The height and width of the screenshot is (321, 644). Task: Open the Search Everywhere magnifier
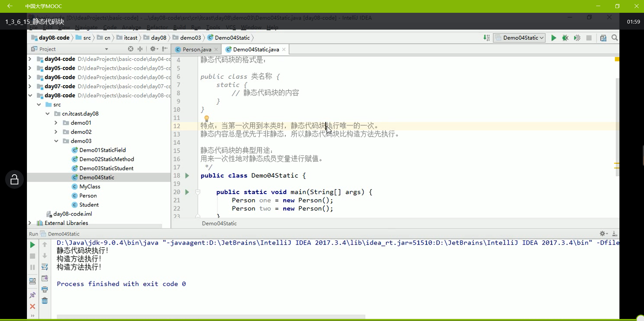(x=615, y=38)
